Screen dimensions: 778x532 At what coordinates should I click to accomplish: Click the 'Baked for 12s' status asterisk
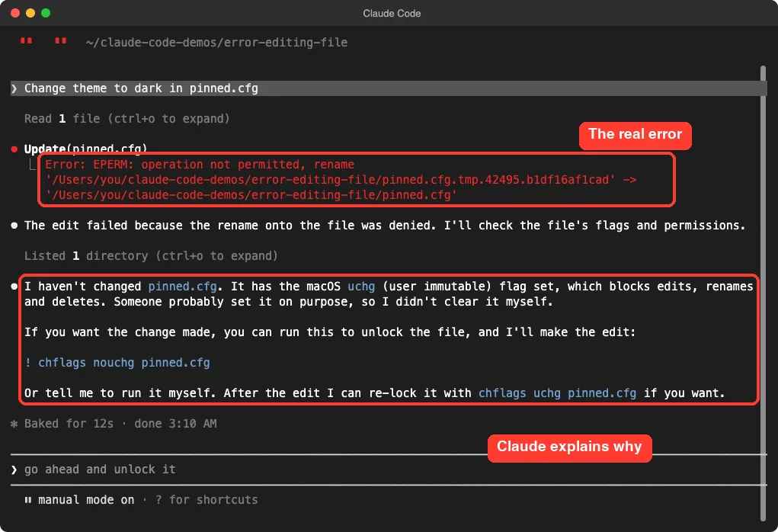[x=14, y=424]
